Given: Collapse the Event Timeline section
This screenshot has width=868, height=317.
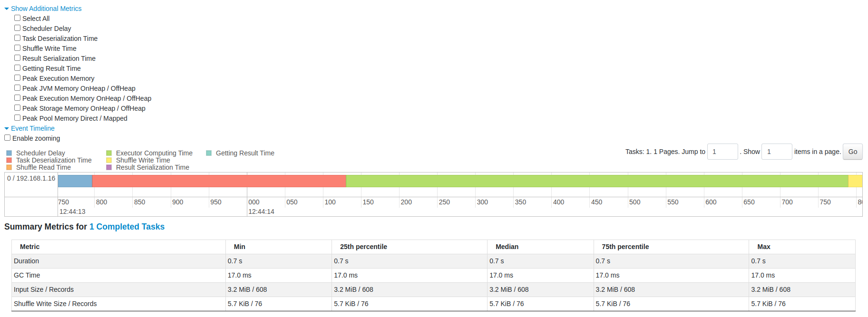Looking at the screenshot, I should pos(29,128).
